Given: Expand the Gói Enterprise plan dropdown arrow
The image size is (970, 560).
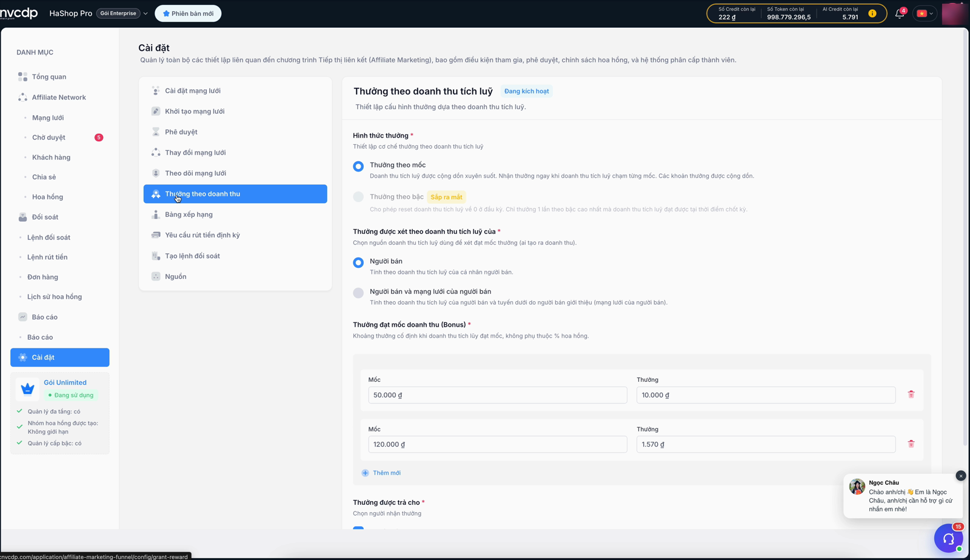Looking at the screenshot, I should pos(145,13).
